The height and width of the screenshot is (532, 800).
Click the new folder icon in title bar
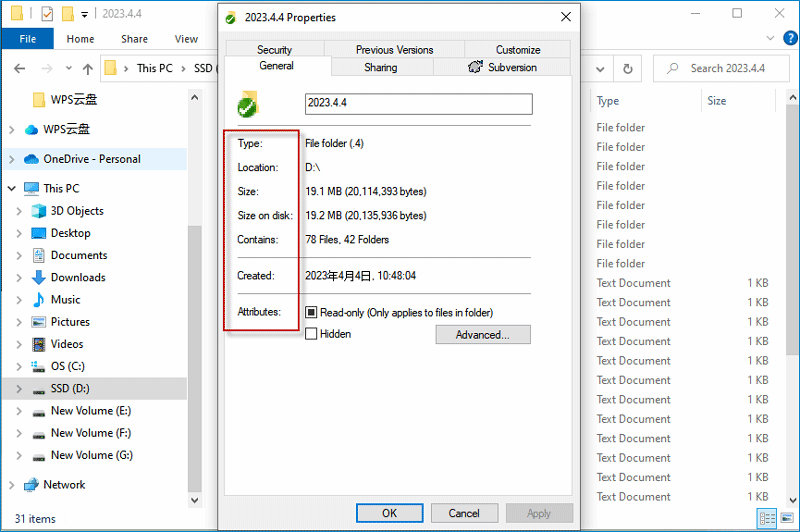(68, 14)
